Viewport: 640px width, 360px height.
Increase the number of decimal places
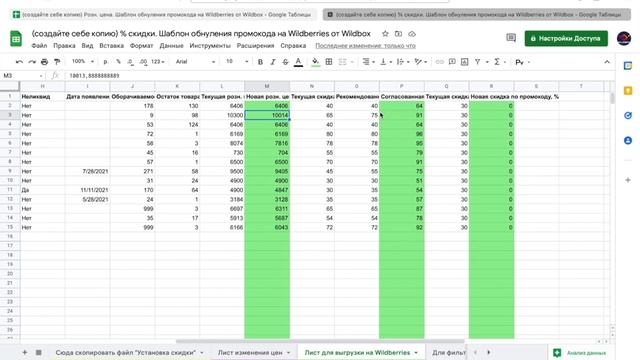click(x=143, y=62)
